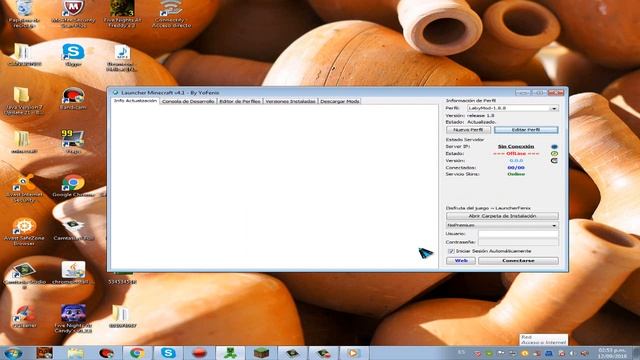640x360 pixels.
Task: Select Five Nights At Freddy's 3 desktop icon
Action: [x=122, y=13]
